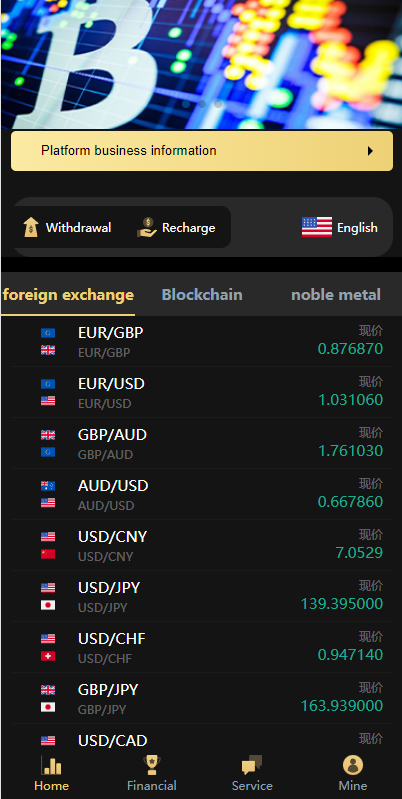402x799 pixels.
Task: Click the Withdrawal button label
Action: (78, 227)
